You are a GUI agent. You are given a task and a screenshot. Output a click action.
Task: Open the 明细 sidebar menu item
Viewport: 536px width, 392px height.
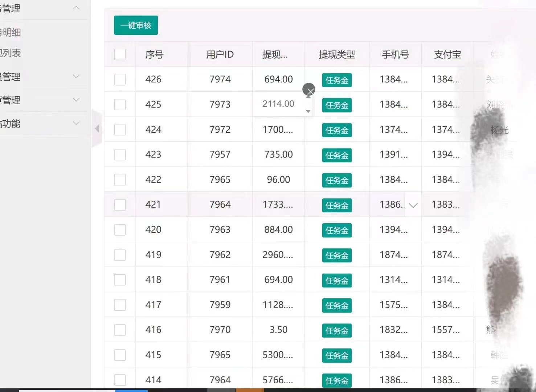[11, 32]
